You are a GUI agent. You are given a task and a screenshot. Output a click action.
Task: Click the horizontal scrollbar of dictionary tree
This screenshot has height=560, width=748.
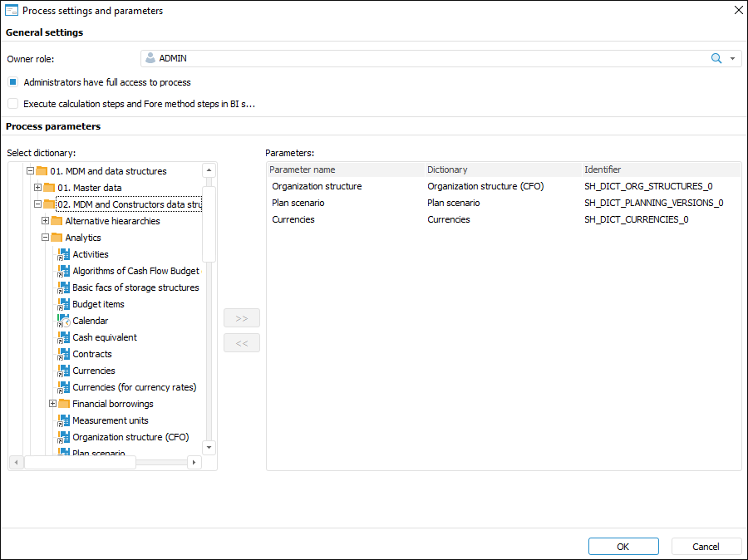pyautogui.click(x=80, y=462)
